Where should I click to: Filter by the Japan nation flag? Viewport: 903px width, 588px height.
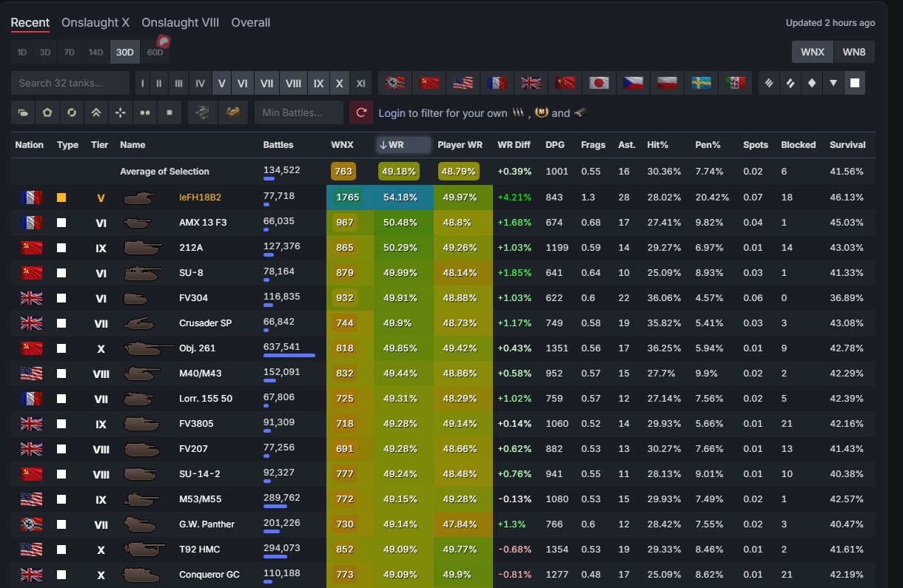pos(600,83)
